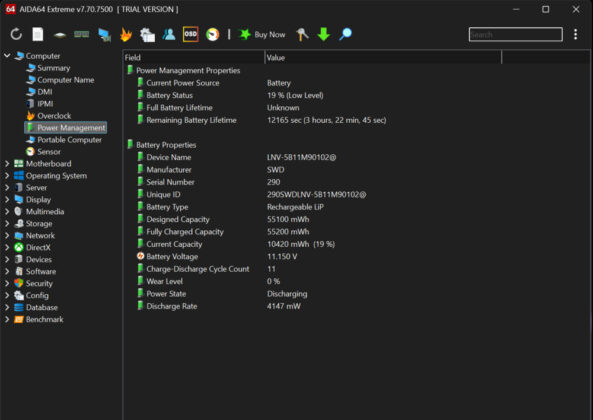Expand the Operating System node
The height and width of the screenshot is (420, 593).
click(x=7, y=176)
